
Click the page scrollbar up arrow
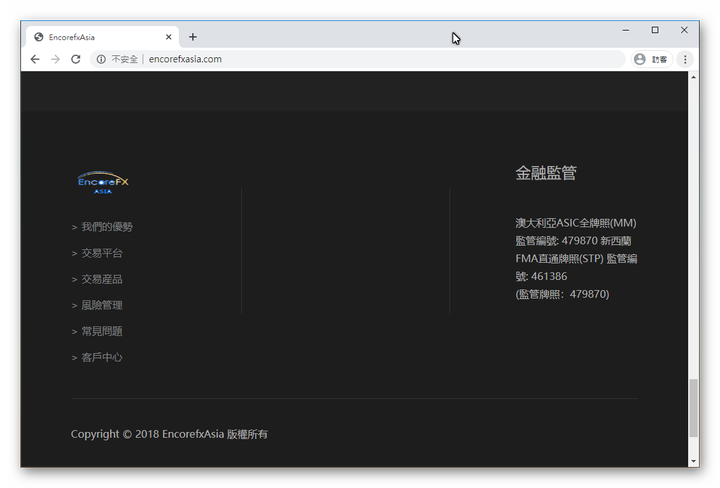point(693,77)
